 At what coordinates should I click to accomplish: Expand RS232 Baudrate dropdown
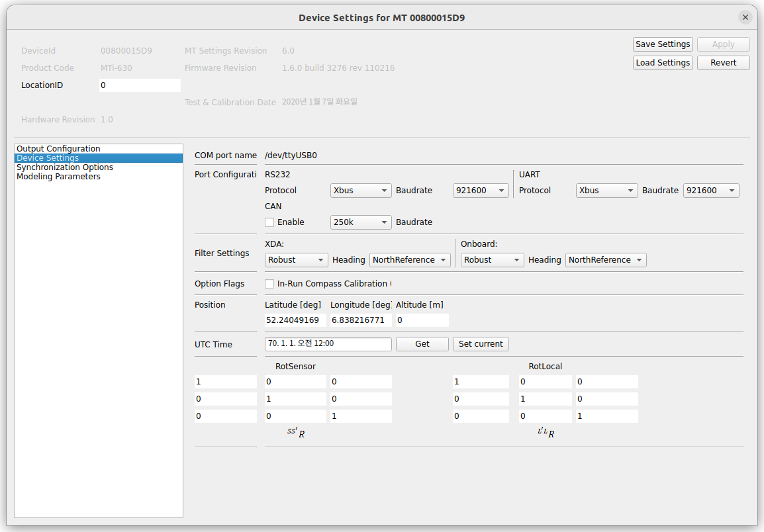click(481, 191)
